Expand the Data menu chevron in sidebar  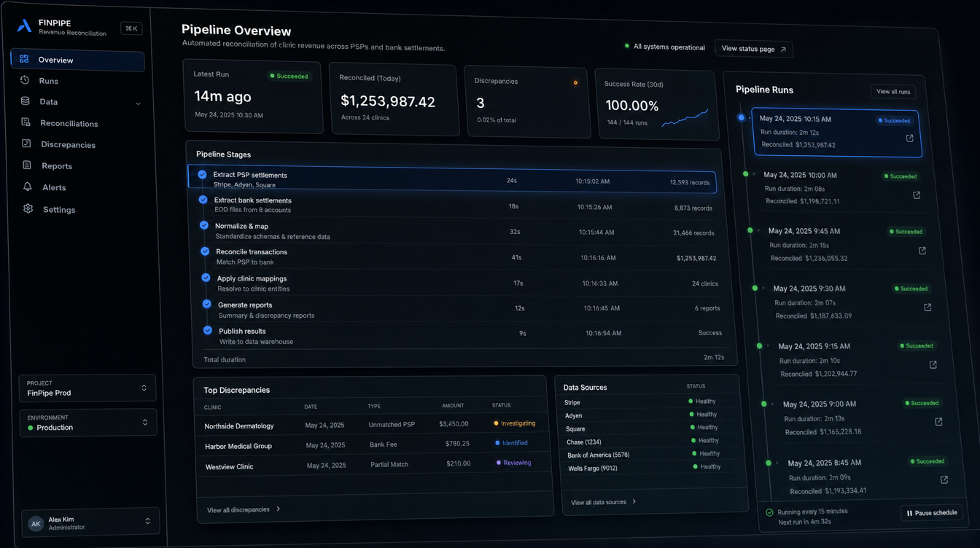[x=138, y=103]
